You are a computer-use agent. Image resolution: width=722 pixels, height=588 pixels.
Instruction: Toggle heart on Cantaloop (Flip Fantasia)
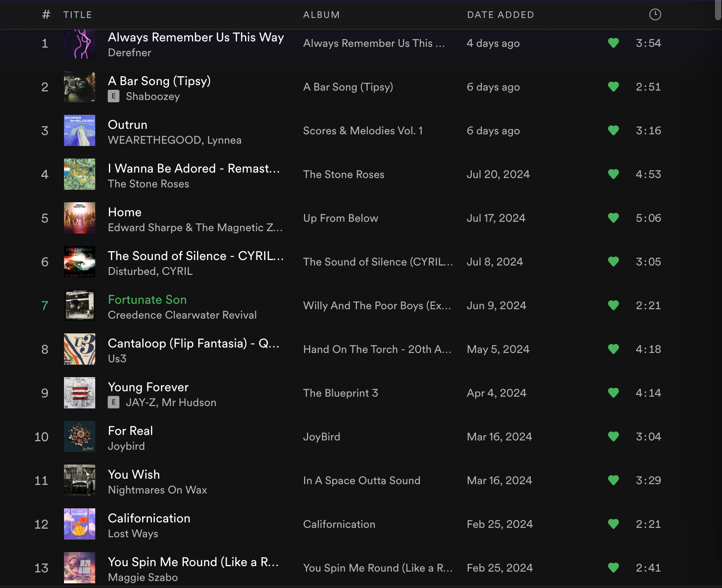(614, 349)
